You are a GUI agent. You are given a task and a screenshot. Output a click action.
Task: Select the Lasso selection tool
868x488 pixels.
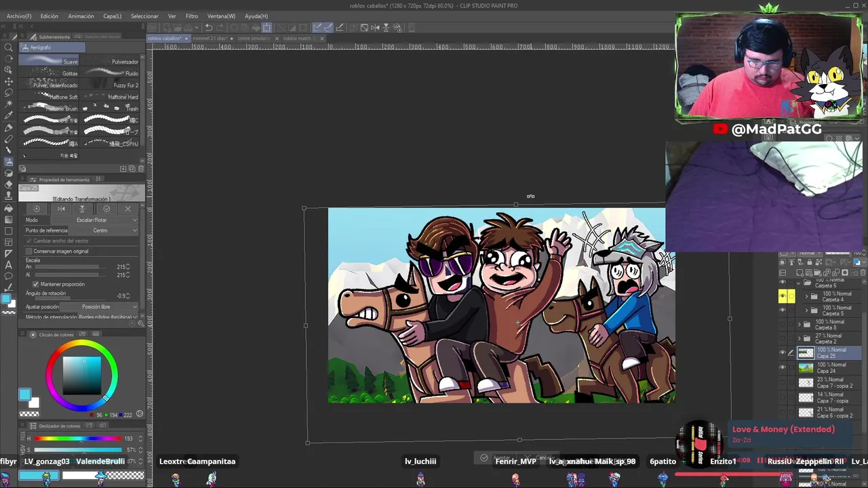(9, 93)
